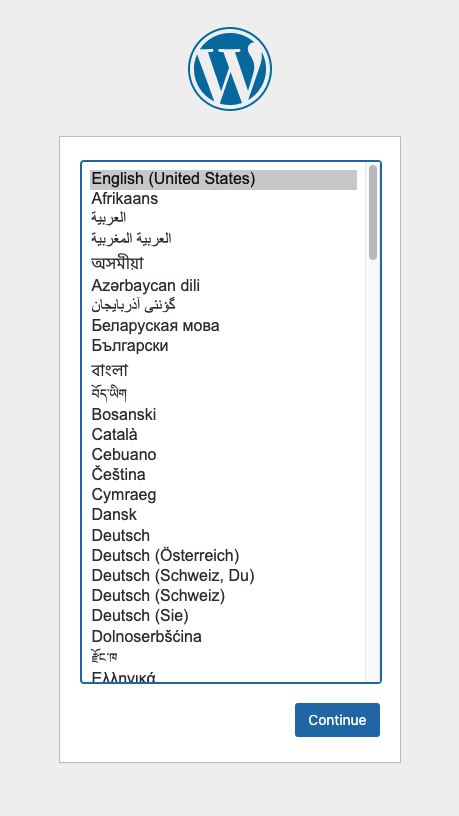The height and width of the screenshot is (816, 459).
Task: Choose Cymraeg option
Action: pos(223,495)
